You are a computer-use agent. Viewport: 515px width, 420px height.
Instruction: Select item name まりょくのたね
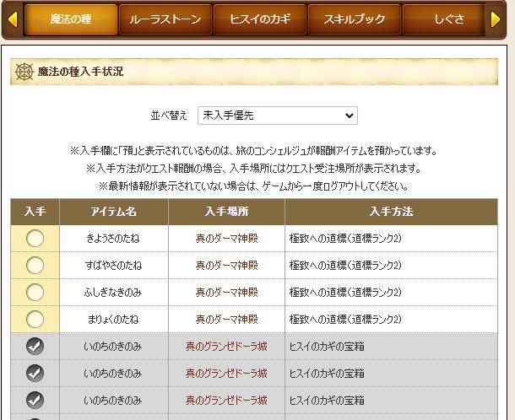click(x=113, y=319)
